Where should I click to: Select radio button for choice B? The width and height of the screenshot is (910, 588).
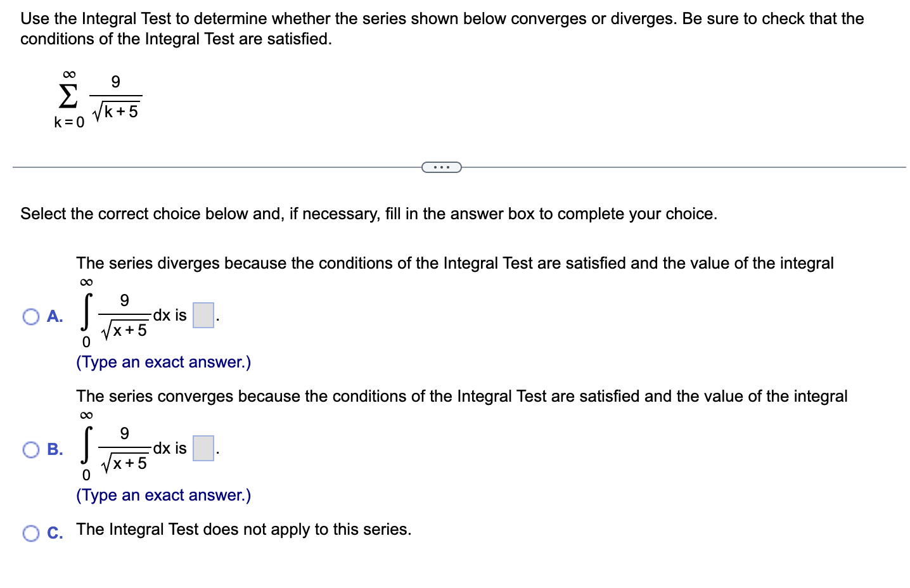[x=30, y=449]
